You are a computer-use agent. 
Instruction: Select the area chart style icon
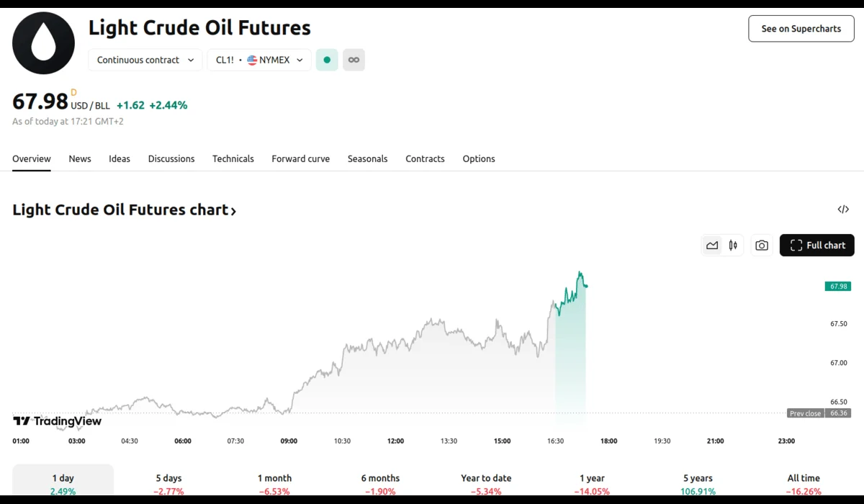[x=712, y=246]
